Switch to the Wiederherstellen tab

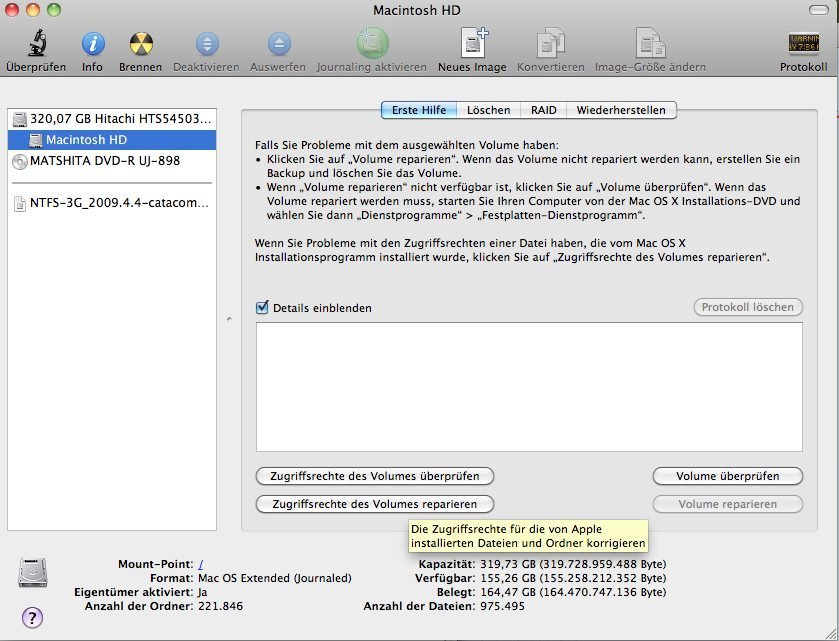click(x=621, y=110)
